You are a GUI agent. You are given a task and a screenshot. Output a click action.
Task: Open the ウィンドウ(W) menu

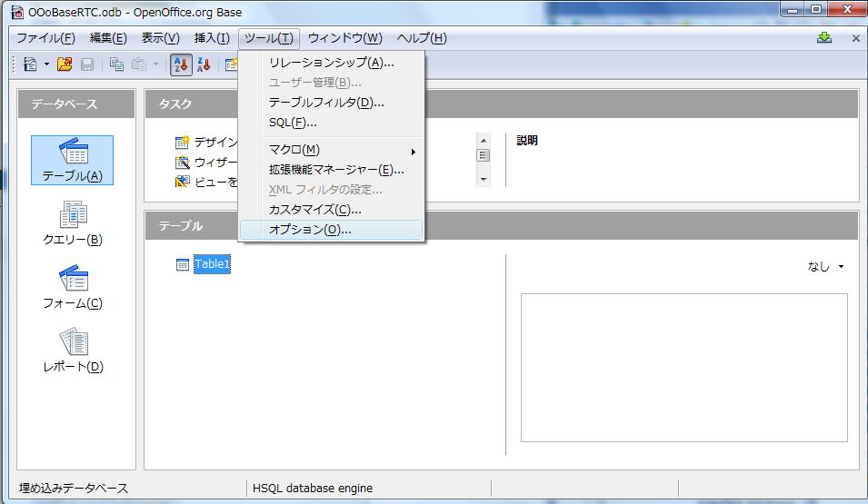click(x=344, y=38)
